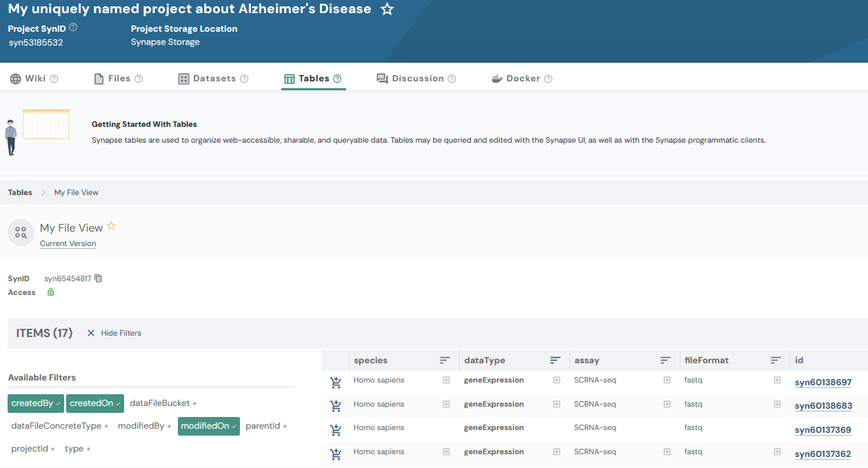Switch to the Files tab
The height and width of the screenshot is (468, 868).
point(119,79)
